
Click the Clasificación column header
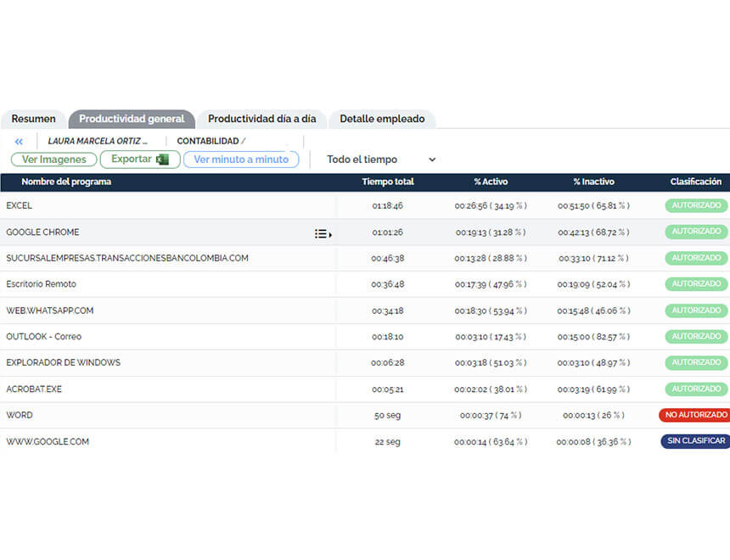695,182
